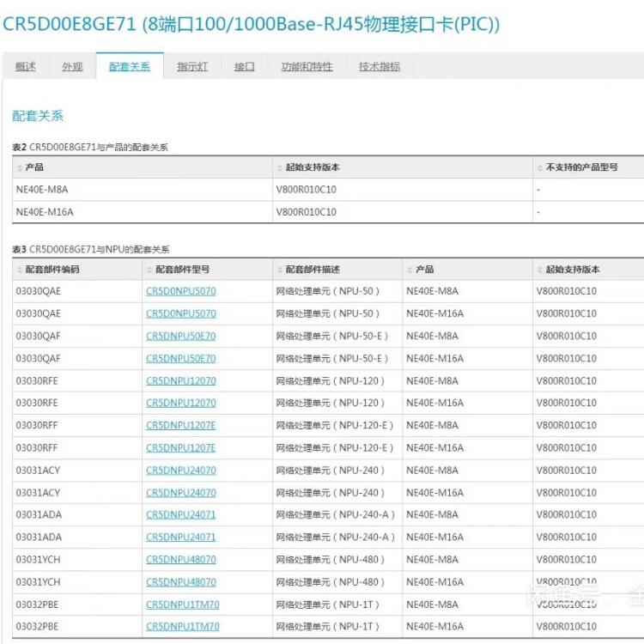Image resolution: width=644 pixels, height=644 pixels.
Task: Select 03031YCH code in the NE40E-M8A row
Action: (x=38, y=559)
